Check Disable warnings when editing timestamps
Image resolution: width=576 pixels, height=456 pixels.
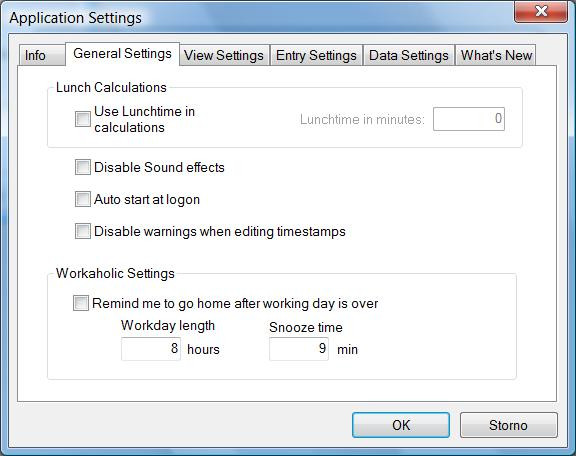point(83,231)
